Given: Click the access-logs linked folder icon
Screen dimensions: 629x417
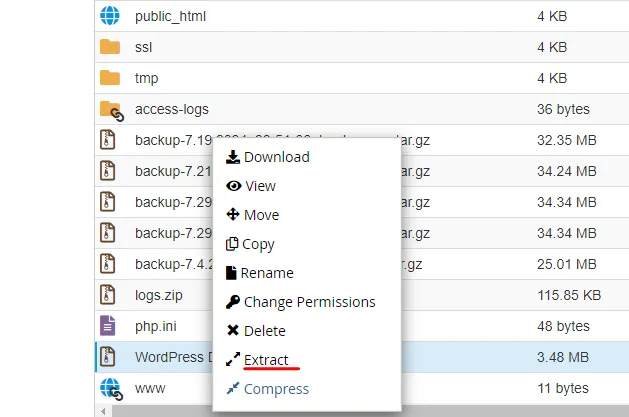Looking at the screenshot, I should 112,111.
